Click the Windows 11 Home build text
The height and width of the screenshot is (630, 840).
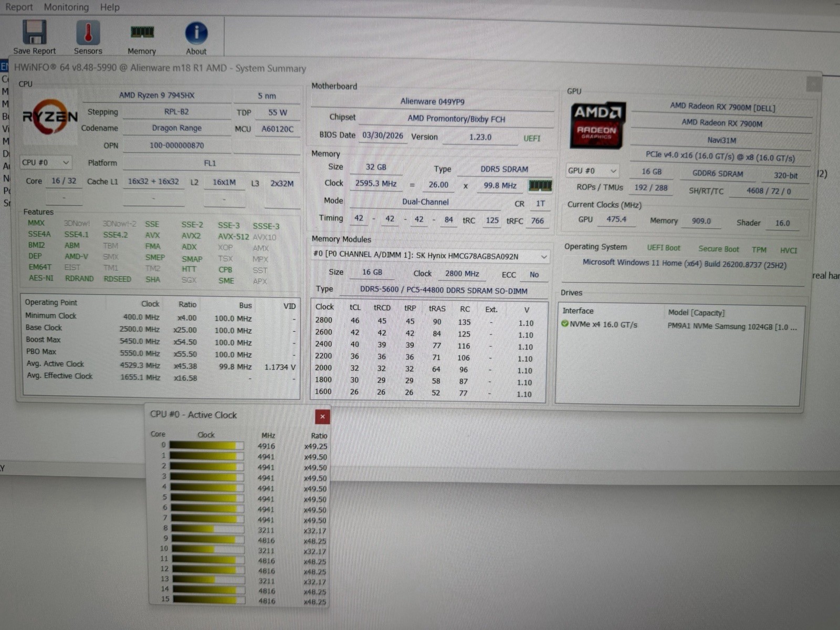pos(684,264)
